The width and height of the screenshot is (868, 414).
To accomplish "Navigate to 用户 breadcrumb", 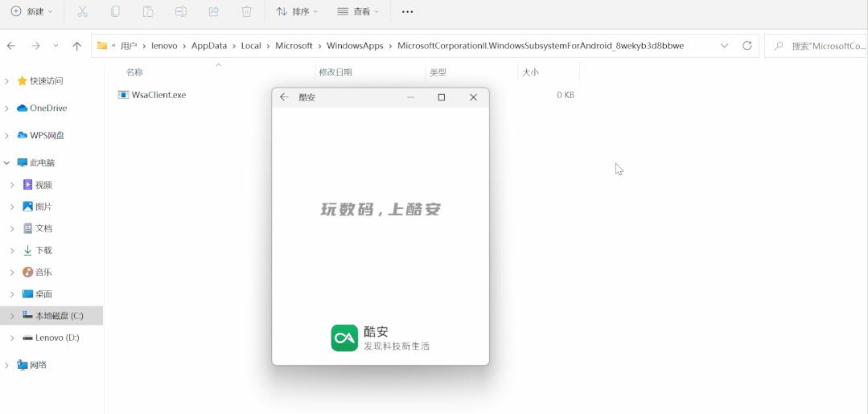I will (x=129, y=46).
